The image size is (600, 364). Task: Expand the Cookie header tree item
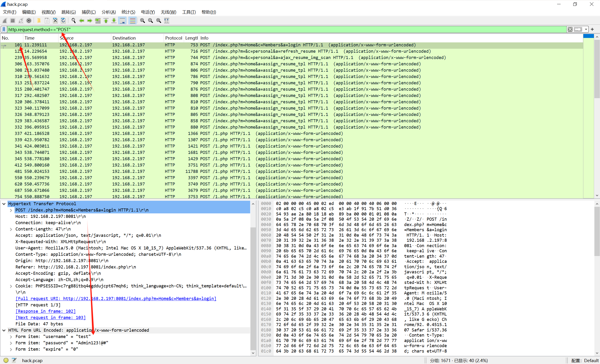[11, 286]
